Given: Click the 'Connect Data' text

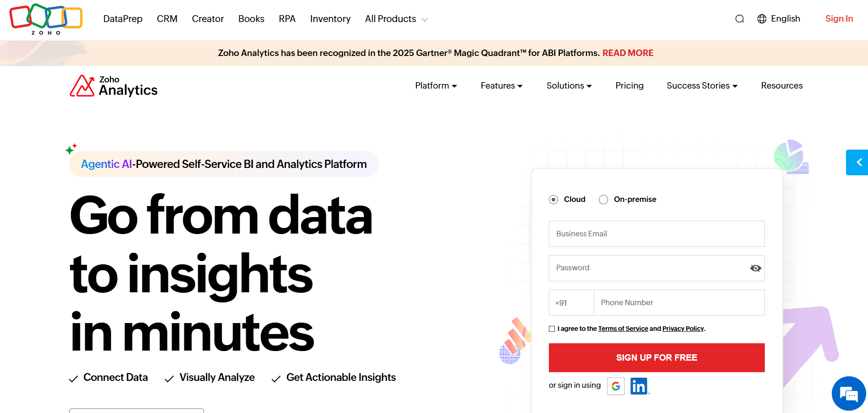Looking at the screenshot, I should [x=116, y=378].
